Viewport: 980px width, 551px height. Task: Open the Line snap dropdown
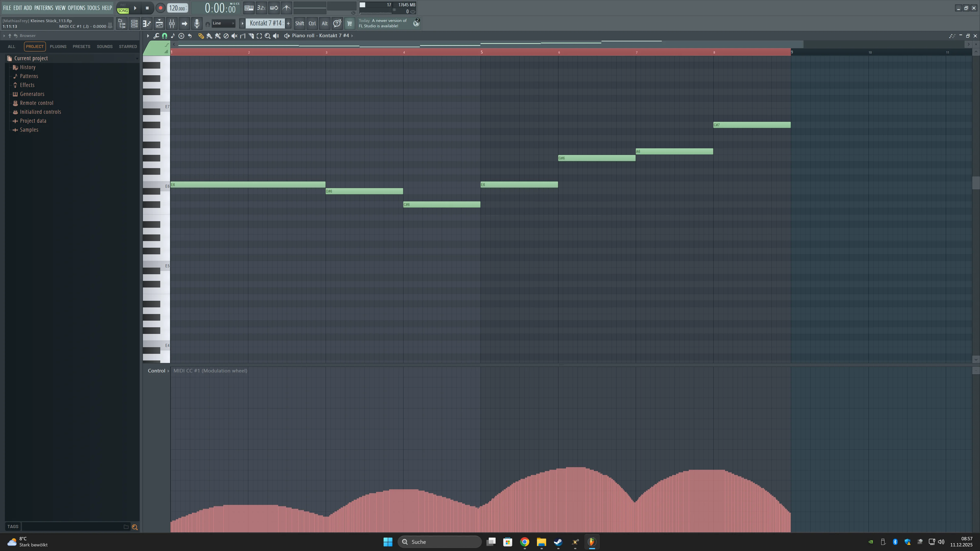223,23
